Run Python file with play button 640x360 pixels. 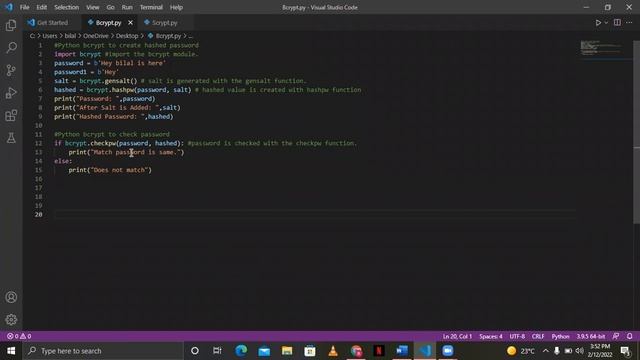(598, 23)
